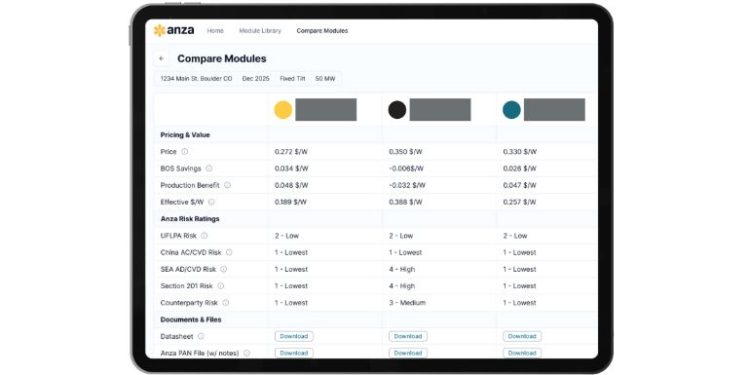Open info icon next to Datasheet
The width and height of the screenshot is (750, 375).
(201, 336)
